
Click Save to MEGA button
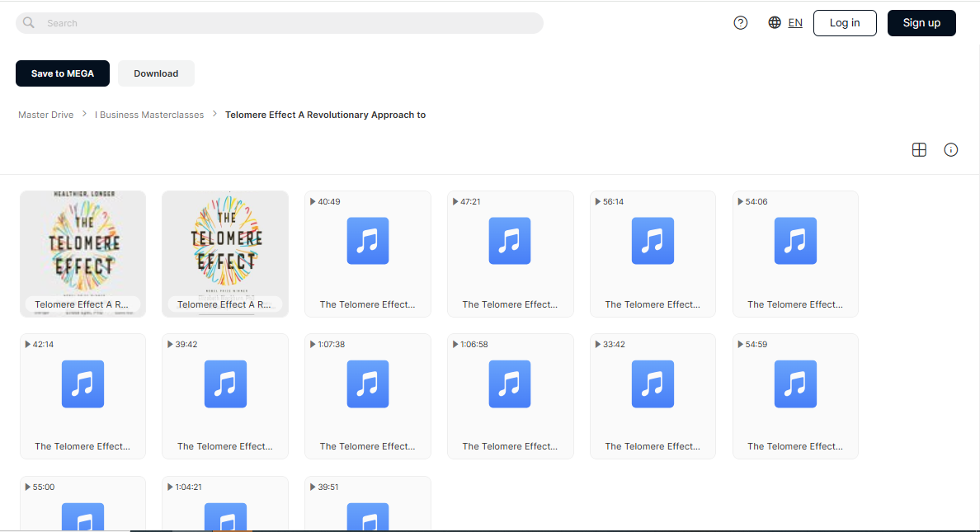pos(63,73)
